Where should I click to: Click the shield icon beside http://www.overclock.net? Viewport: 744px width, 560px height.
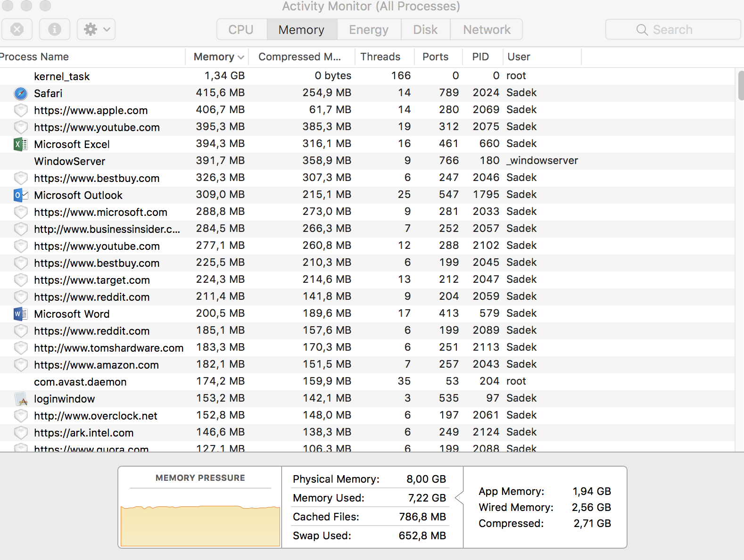tap(21, 416)
